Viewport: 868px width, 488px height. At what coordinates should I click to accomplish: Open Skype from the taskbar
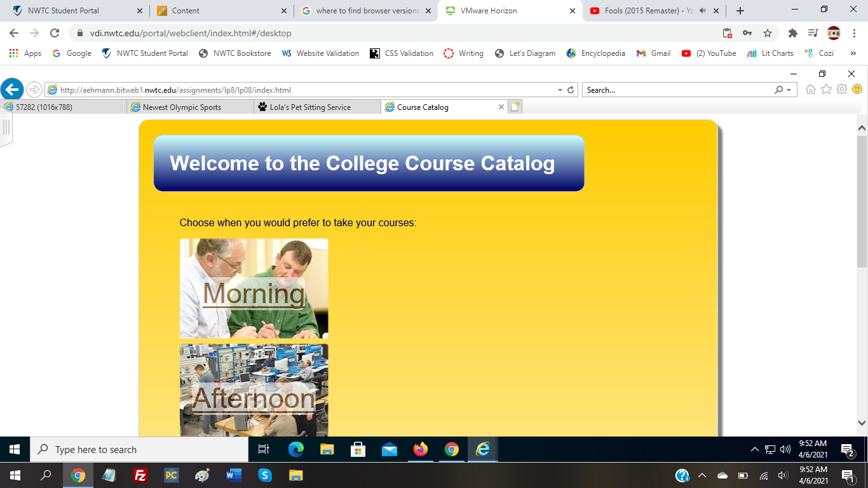tap(265, 475)
